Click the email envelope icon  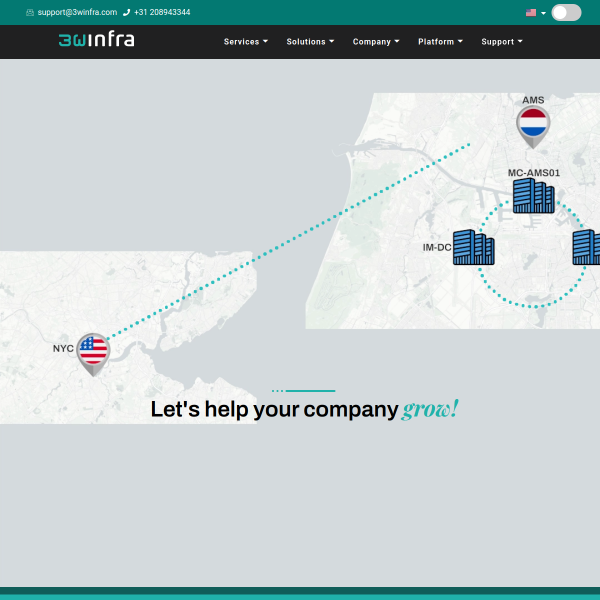30,13
